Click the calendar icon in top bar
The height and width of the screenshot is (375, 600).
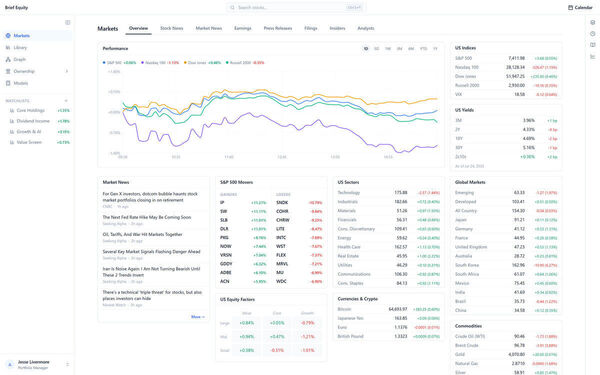[x=570, y=7]
